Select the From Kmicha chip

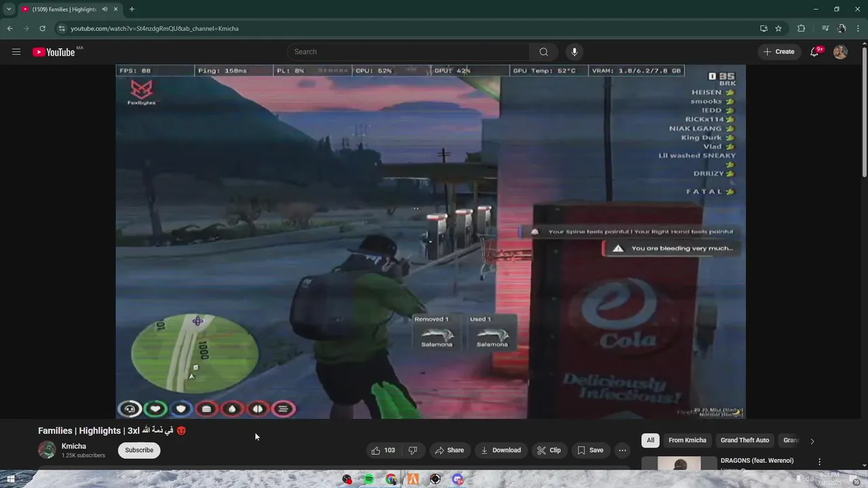click(687, 441)
